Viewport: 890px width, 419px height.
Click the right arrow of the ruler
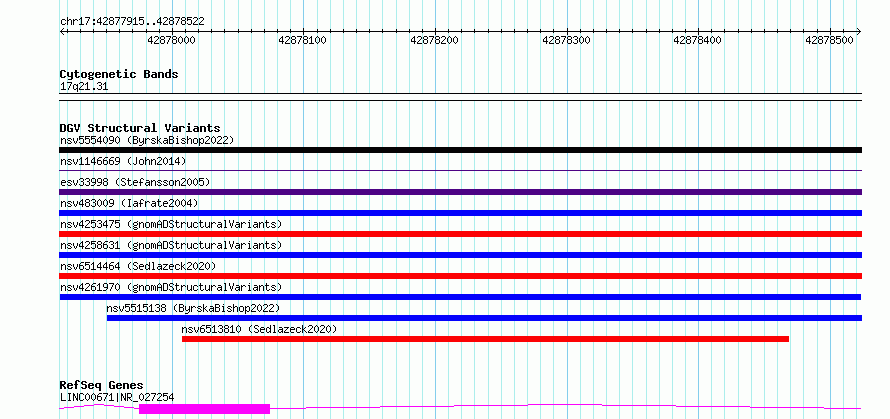pos(858,31)
